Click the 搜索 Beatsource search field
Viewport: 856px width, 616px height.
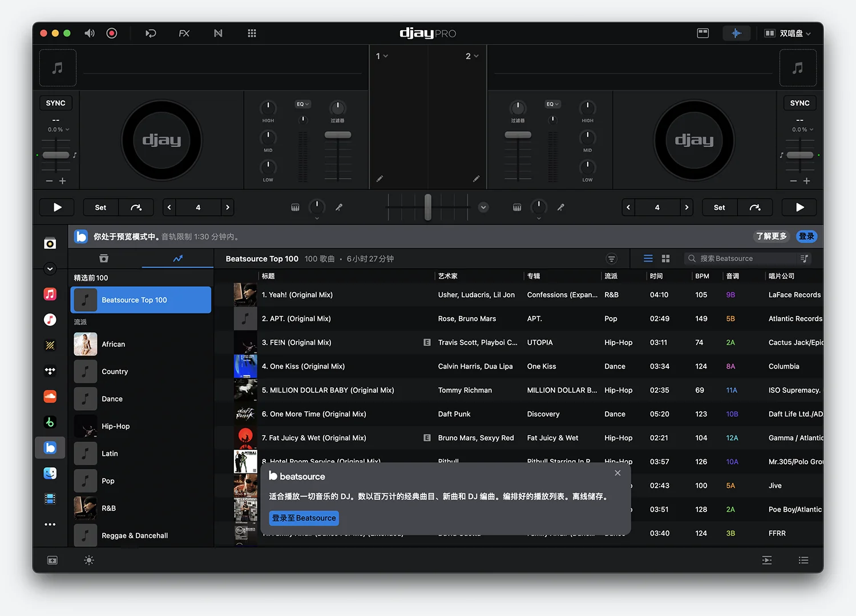742,258
